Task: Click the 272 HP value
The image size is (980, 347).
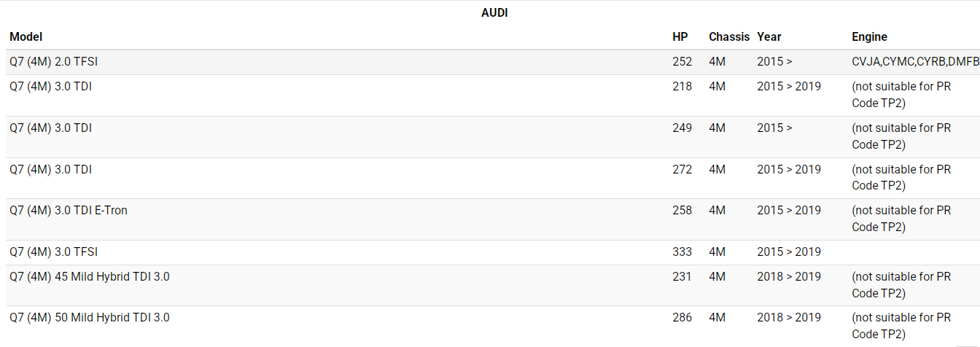Action: 682,169
